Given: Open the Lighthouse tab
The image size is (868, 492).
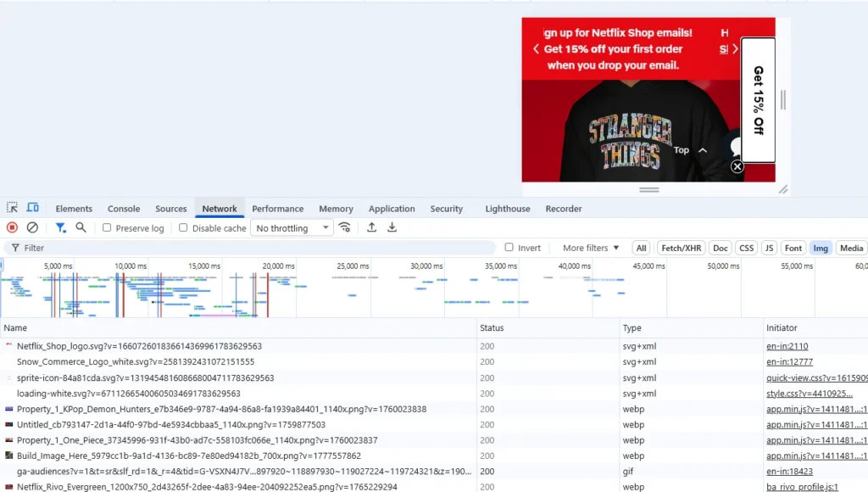Looking at the screenshot, I should 508,209.
